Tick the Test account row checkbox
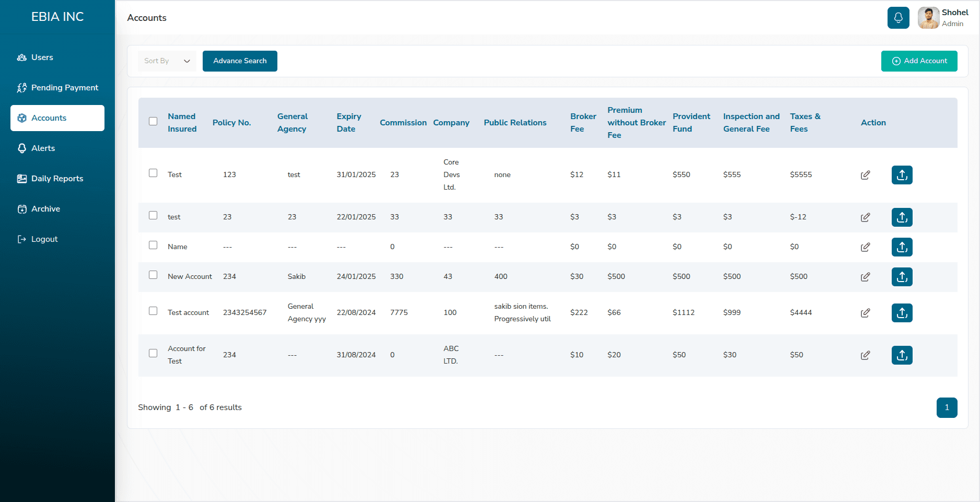The width and height of the screenshot is (980, 502). point(153,311)
